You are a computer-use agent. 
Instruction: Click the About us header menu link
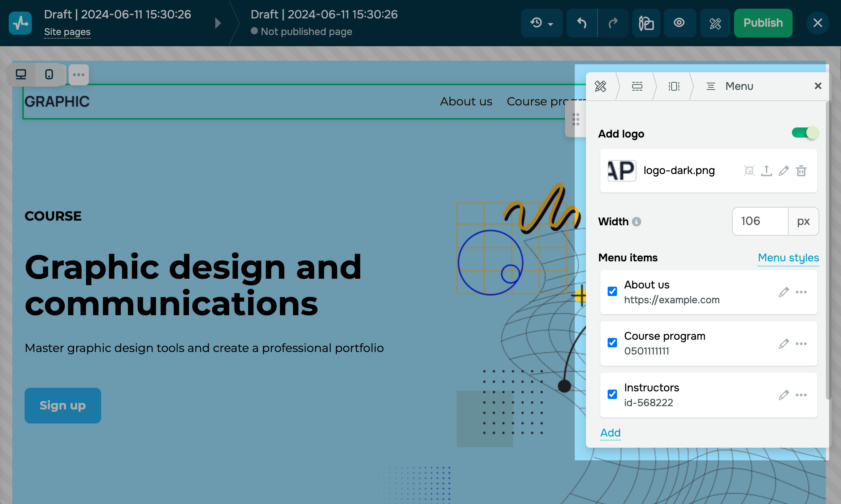(x=466, y=101)
